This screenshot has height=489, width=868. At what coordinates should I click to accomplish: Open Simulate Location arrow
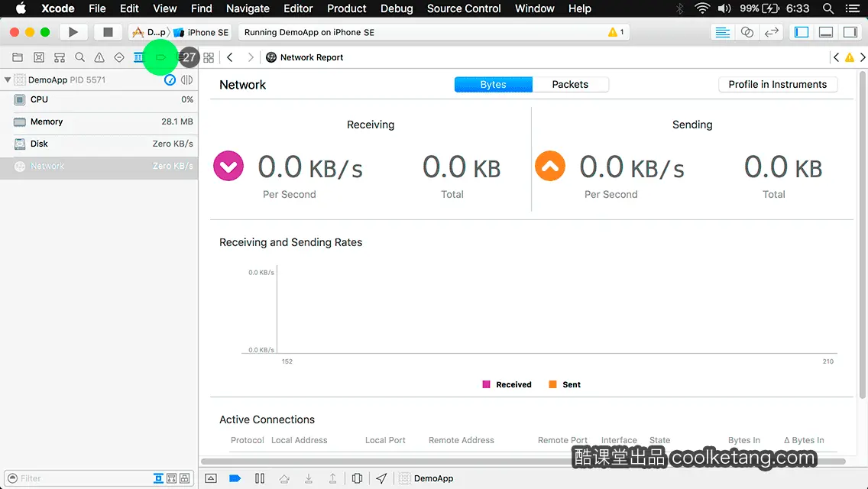381,478
